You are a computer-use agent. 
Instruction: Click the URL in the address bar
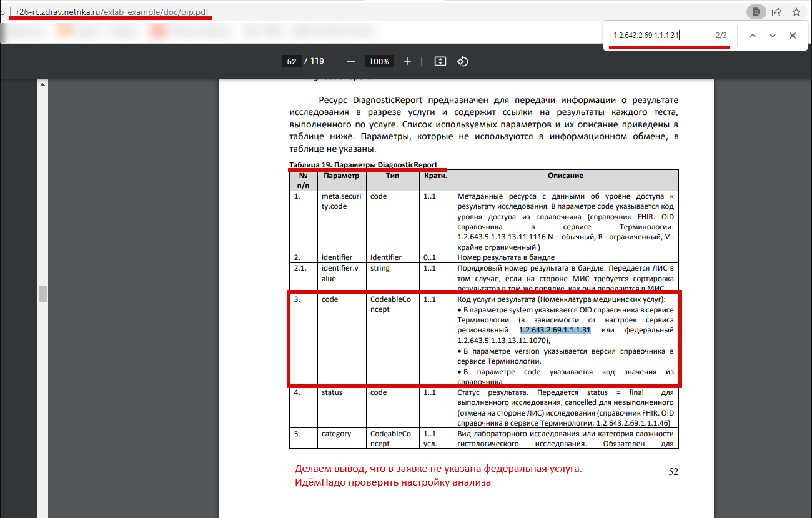pos(112,12)
